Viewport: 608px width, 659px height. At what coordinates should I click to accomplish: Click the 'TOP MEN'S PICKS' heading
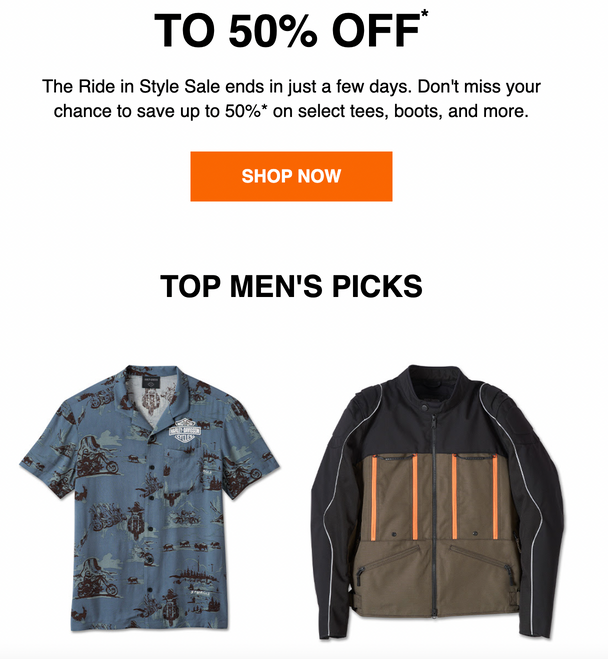pos(291,286)
